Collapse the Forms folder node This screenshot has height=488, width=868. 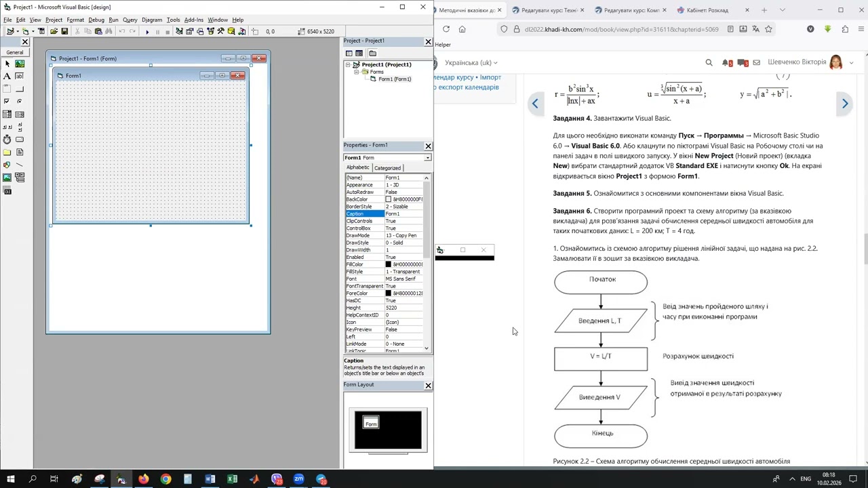tap(357, 72)
